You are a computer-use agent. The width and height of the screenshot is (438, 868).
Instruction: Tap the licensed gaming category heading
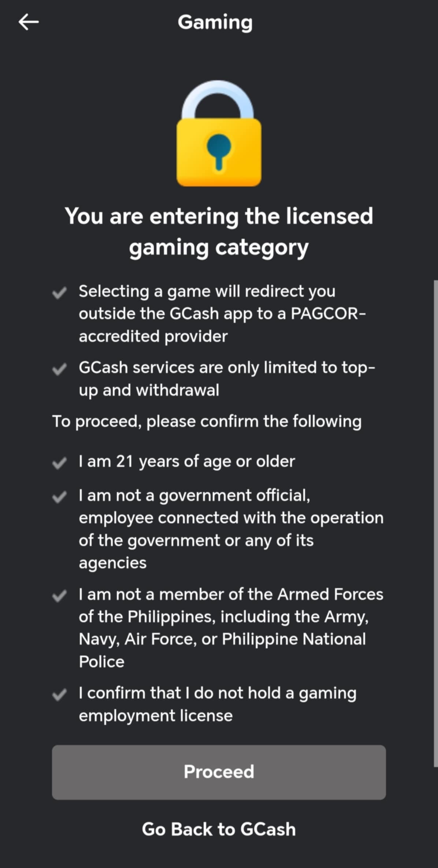[219, 231]
